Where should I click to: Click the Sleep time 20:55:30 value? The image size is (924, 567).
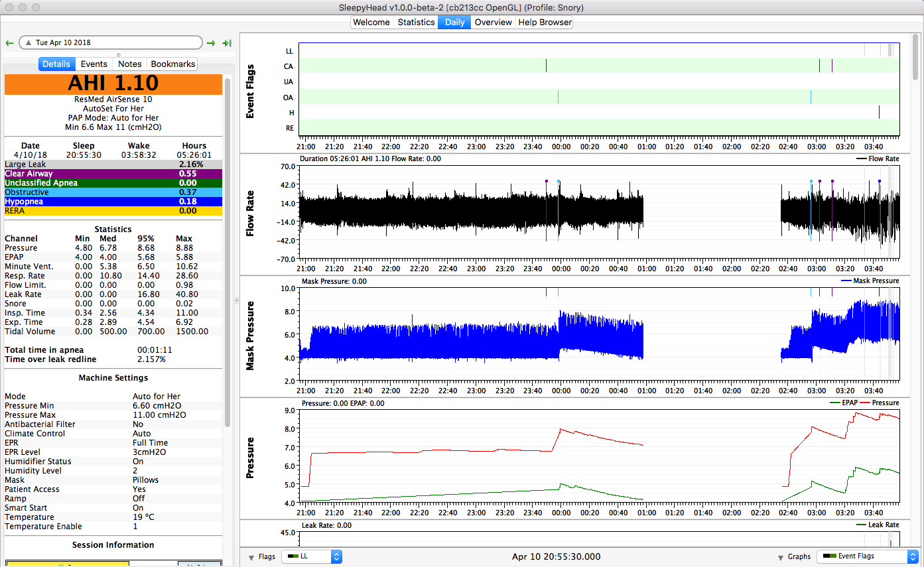[x=84, y=155]
